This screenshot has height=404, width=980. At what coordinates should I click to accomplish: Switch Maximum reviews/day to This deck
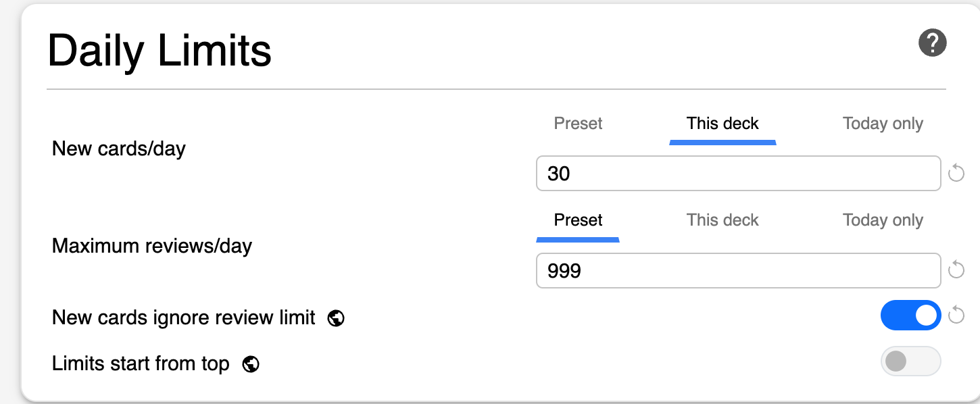point(722,220)
